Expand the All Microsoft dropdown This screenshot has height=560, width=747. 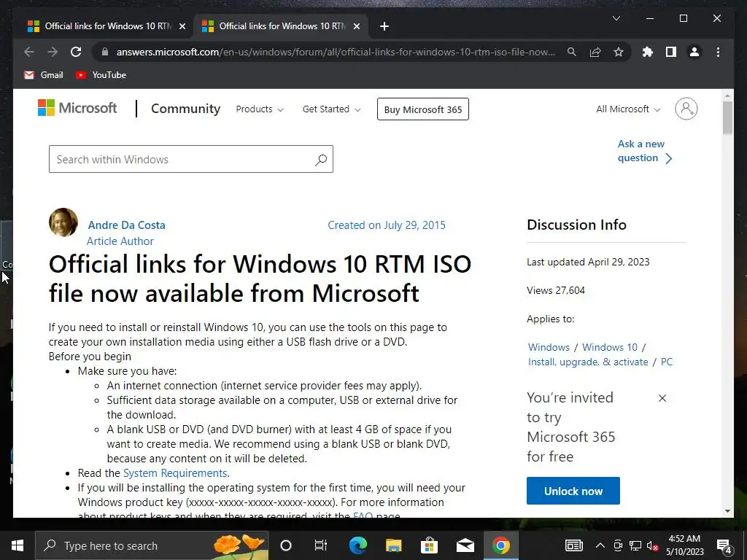point(628,109)
